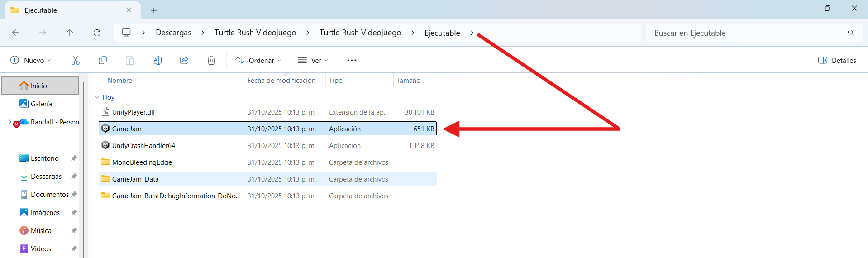Select the GameJam_BurstDebugInformation folder icon

click(105, 196)
